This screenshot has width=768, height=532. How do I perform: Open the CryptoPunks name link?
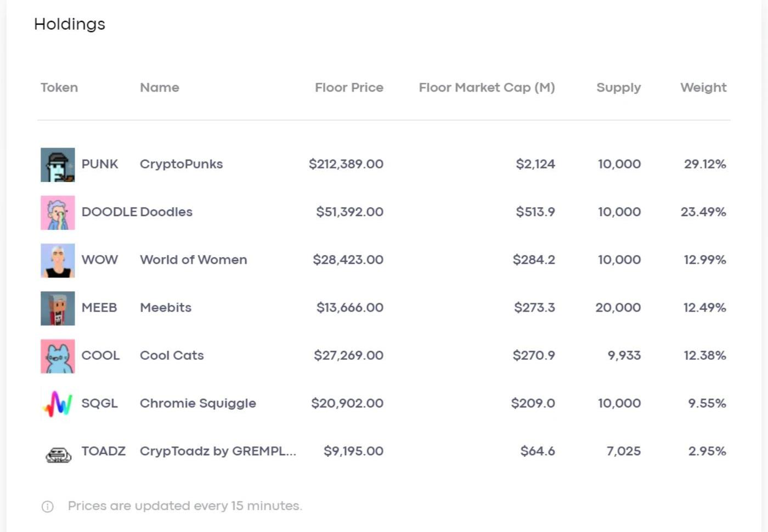pos(181,164)
